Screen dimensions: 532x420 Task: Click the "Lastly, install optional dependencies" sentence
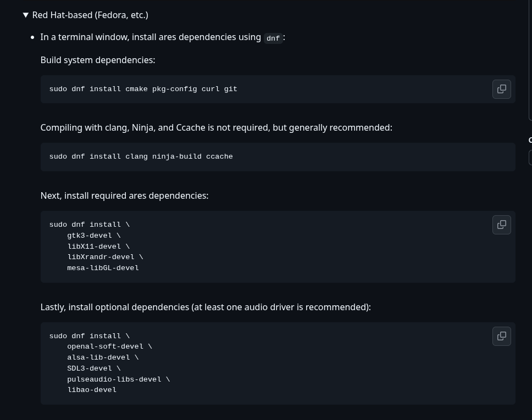click(206, 307)
